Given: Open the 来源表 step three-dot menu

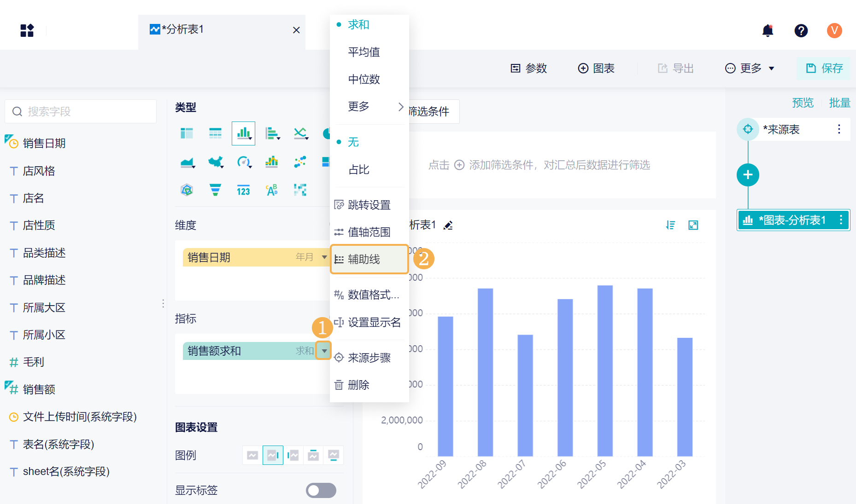Looking at the screenshot, I should coord(839,129).
